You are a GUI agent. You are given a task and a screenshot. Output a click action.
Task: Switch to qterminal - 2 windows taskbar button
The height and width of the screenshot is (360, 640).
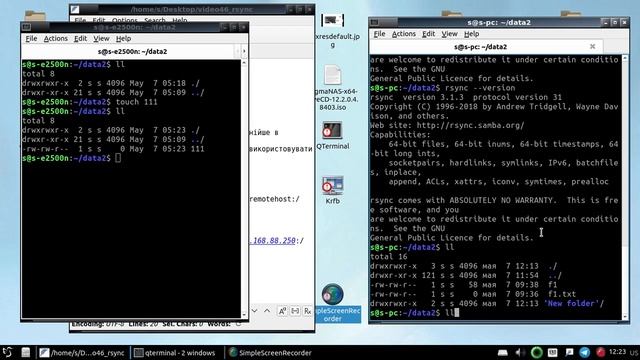point(176,353)
